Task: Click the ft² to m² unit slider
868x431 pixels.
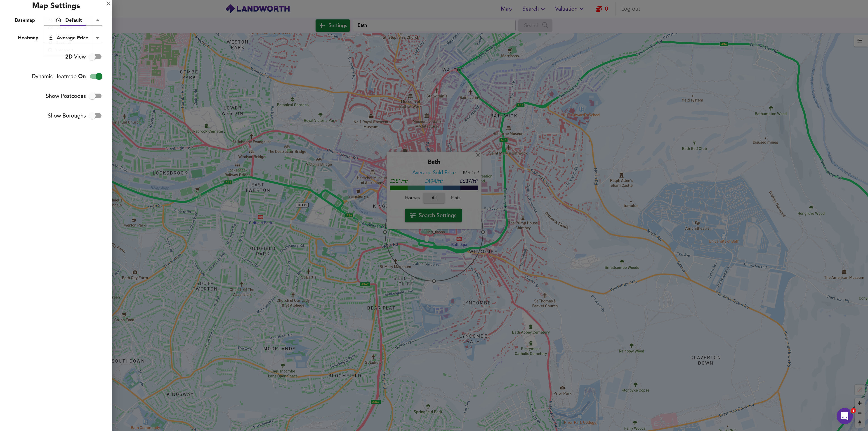Action: click(x=470, y=172)
